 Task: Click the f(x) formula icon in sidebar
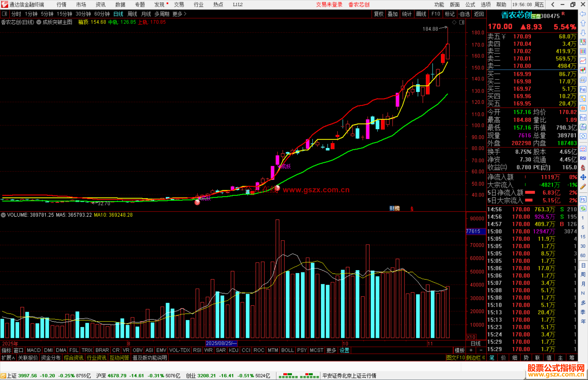click(x=583, y=127)
